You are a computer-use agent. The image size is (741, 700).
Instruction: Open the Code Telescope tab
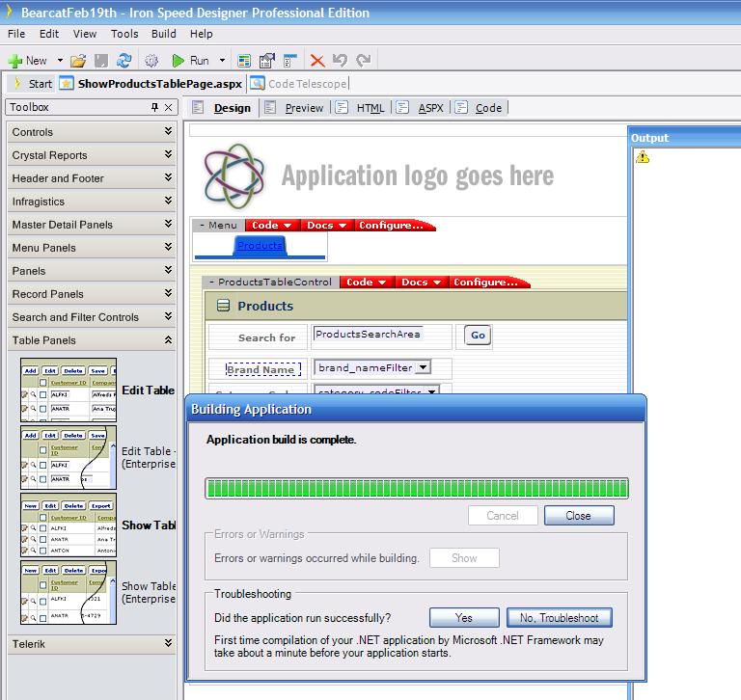click(x=299, y=84)
